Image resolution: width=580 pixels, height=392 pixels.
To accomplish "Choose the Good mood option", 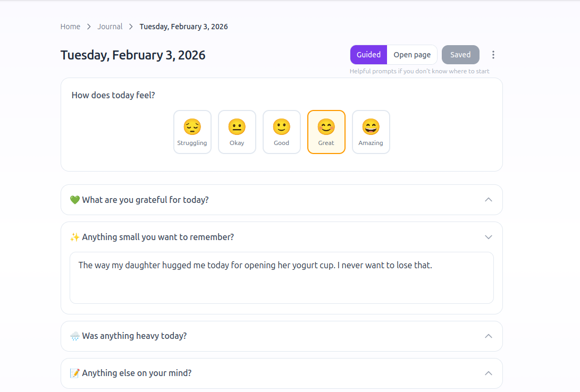I will point(281,132).
